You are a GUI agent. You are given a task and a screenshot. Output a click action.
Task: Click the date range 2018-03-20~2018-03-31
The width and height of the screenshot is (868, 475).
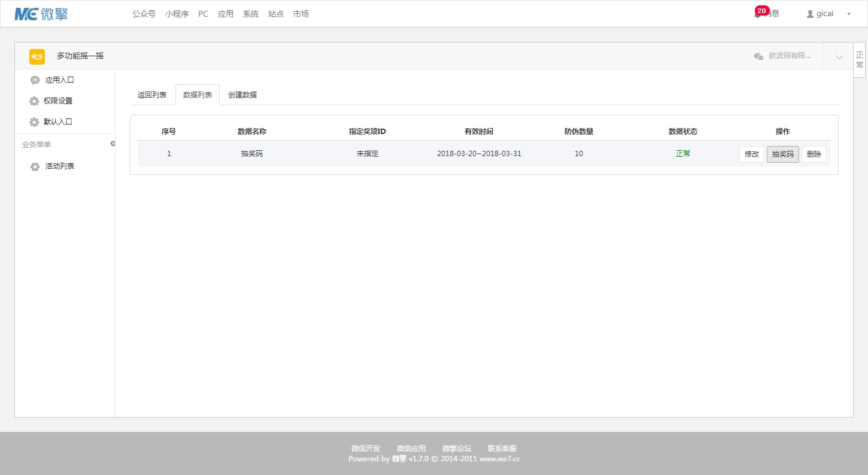coord(479,154)
